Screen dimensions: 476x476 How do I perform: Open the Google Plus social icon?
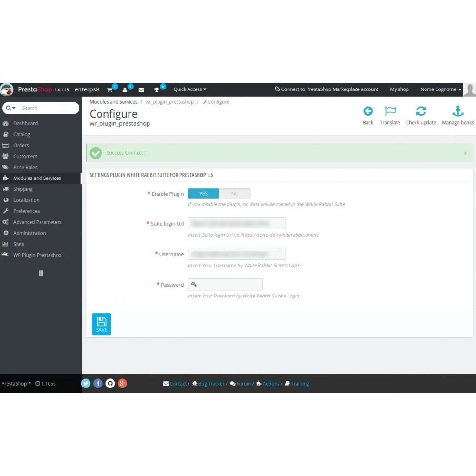[122, 383]
